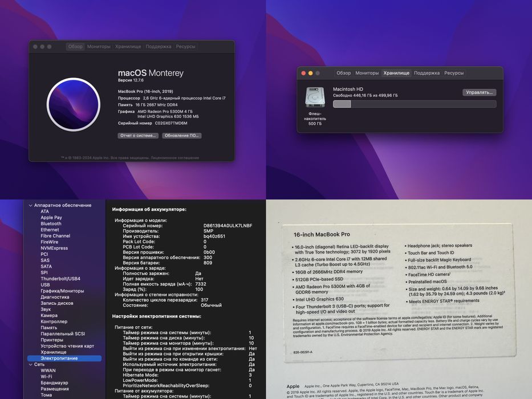Click battery condition value Обычный
The image size is (532, 399).
pos(211,306)
